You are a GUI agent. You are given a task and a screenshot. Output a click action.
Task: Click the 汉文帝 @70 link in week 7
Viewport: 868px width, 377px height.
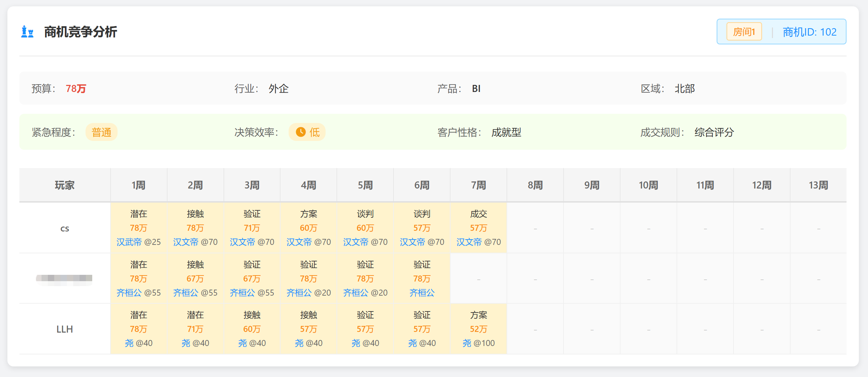[x=478, y=242]
